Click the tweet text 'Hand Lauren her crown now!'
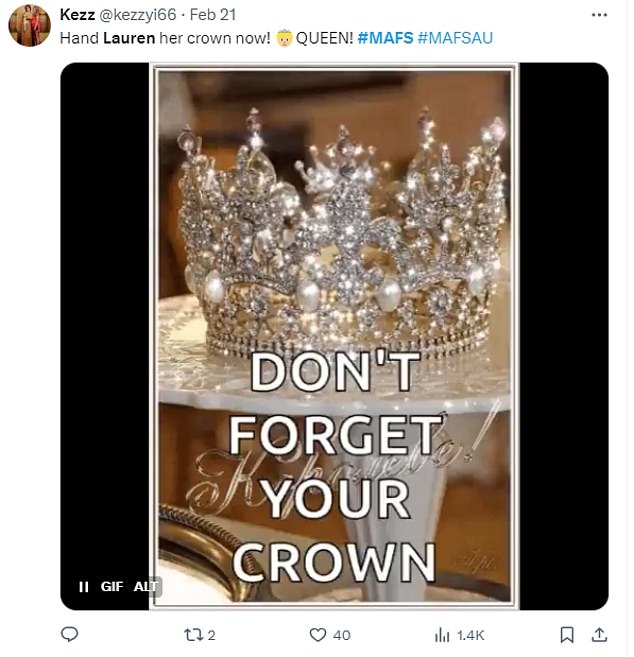Viewport: 634px width, 657px height. click(165, 38)
